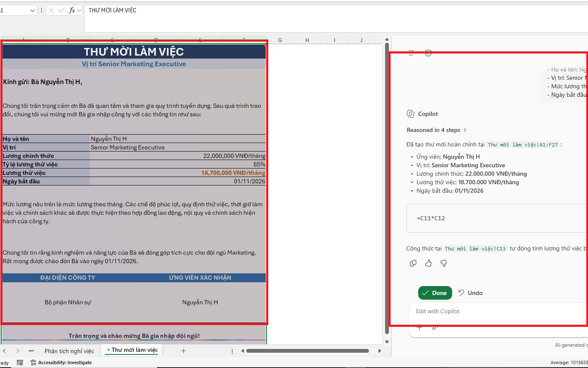
Task: Accept changes with the Done button
Action: point(435,293)
